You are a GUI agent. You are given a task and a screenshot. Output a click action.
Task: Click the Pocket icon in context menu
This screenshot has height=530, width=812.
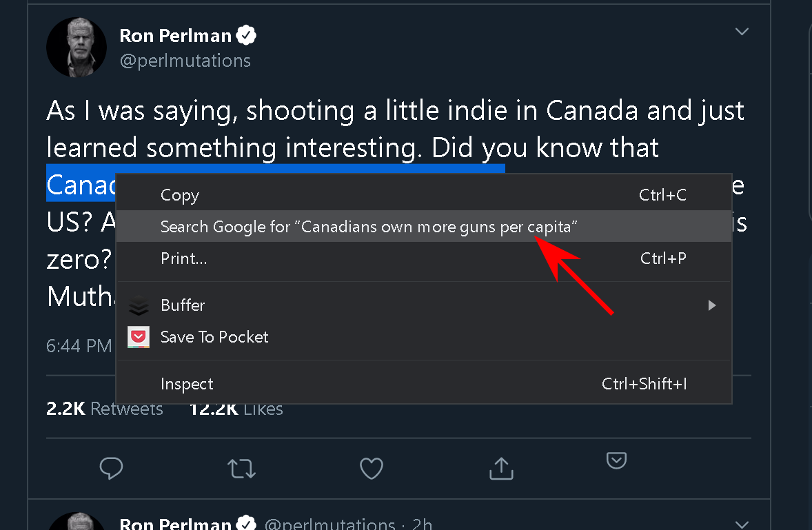[x=139, y=337]
